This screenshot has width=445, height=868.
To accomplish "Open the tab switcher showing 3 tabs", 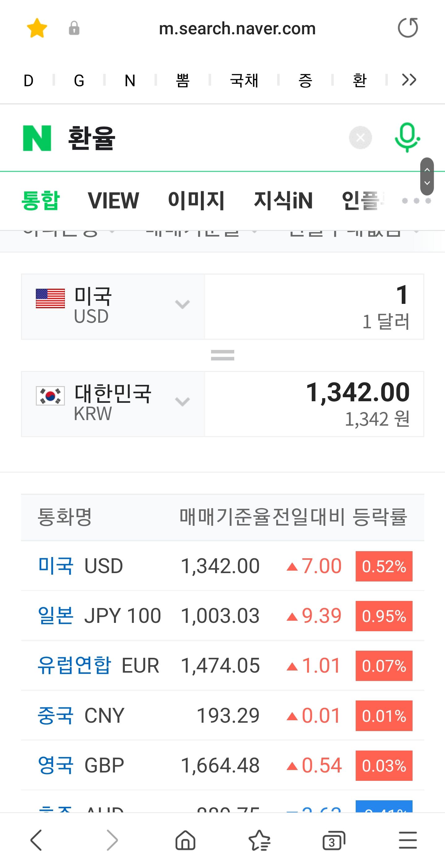I will pyautogui.click(x=333, y=840).
